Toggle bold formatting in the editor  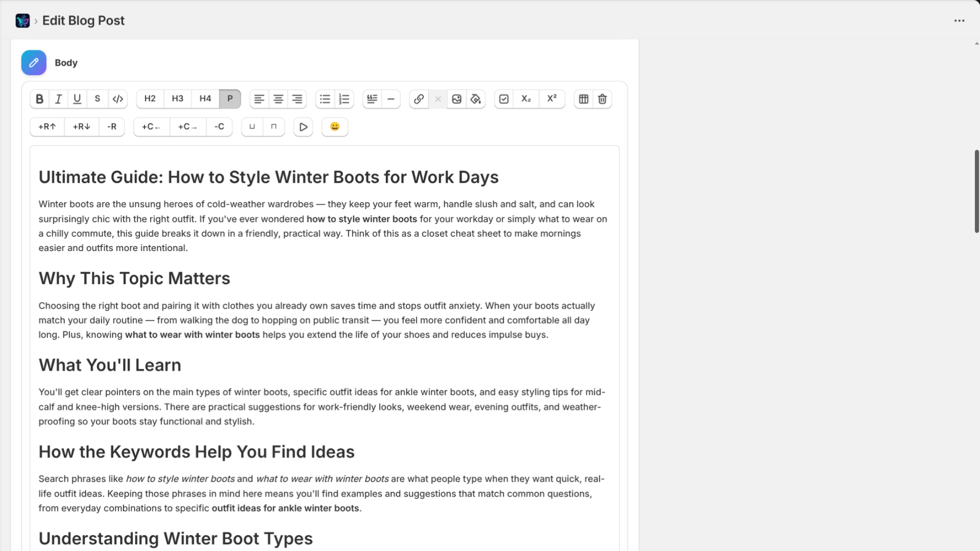pyautogui.click(x=39, y=98)
